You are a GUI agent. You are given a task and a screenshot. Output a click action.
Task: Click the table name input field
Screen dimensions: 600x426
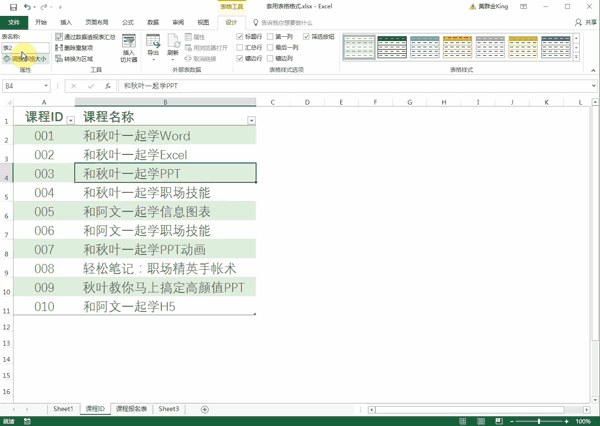24,47
